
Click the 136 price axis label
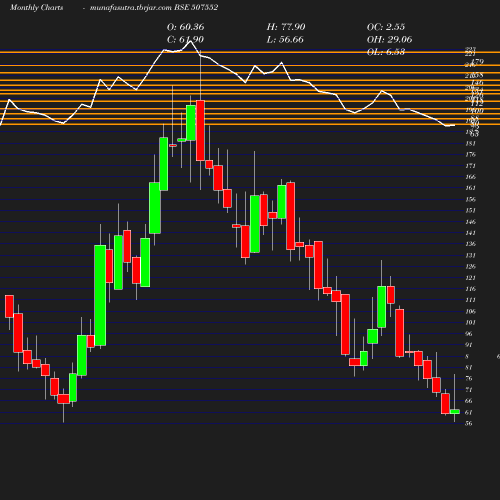(x=470, y=244)
